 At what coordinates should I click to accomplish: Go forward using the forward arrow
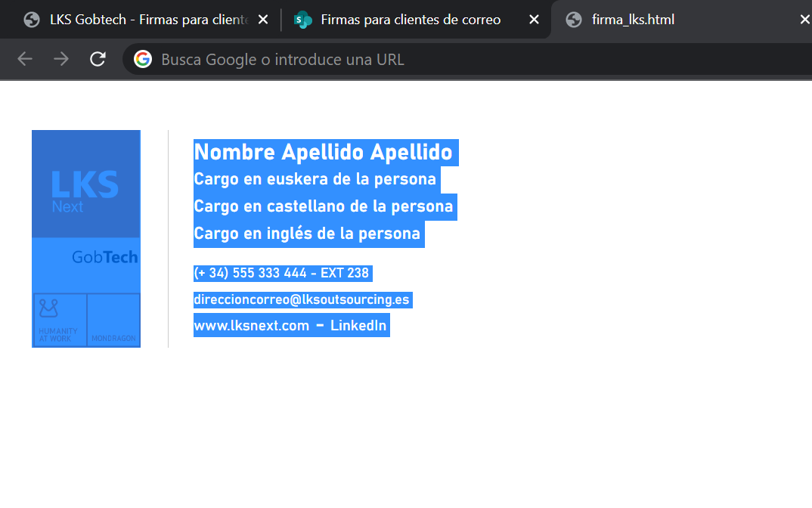point(61,59)
